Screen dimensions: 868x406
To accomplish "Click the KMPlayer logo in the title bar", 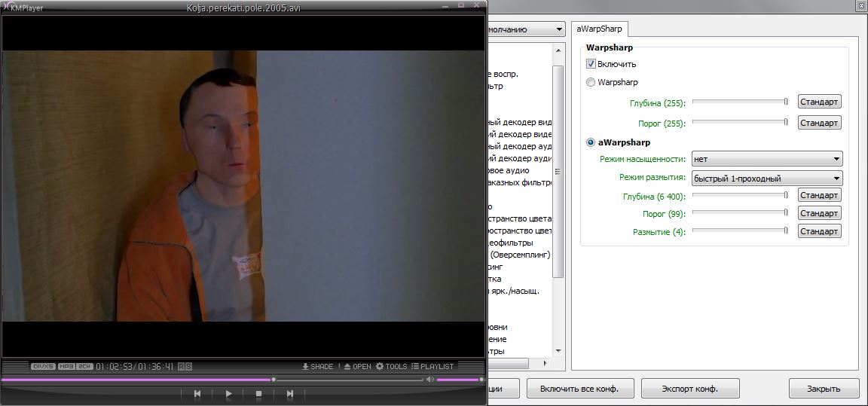I will click(x=6, y=8).
